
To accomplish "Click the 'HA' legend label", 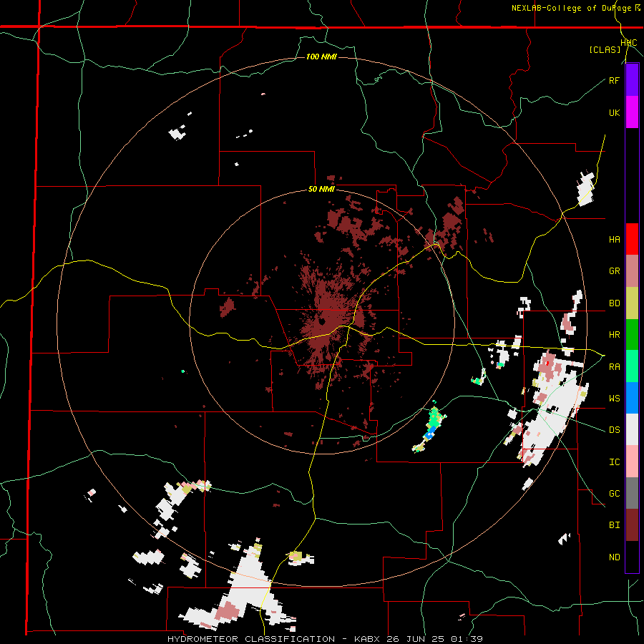I will click(x=614, y=239).
